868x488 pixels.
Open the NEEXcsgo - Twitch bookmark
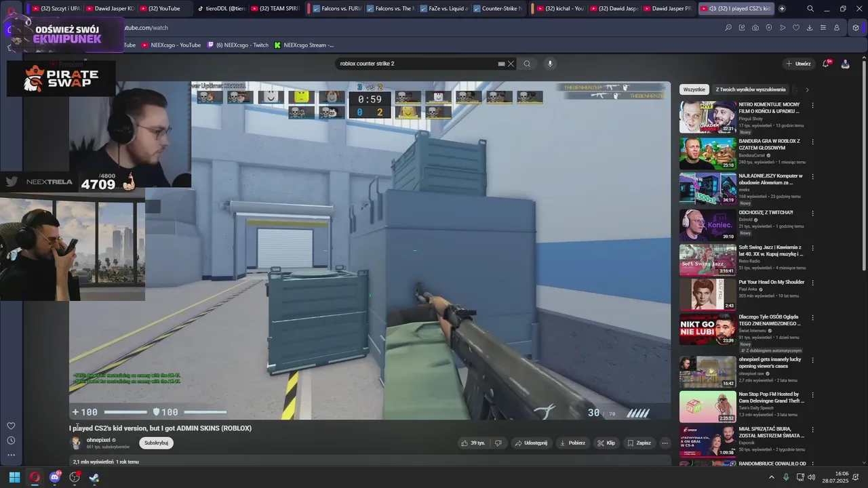pos(238,45)
